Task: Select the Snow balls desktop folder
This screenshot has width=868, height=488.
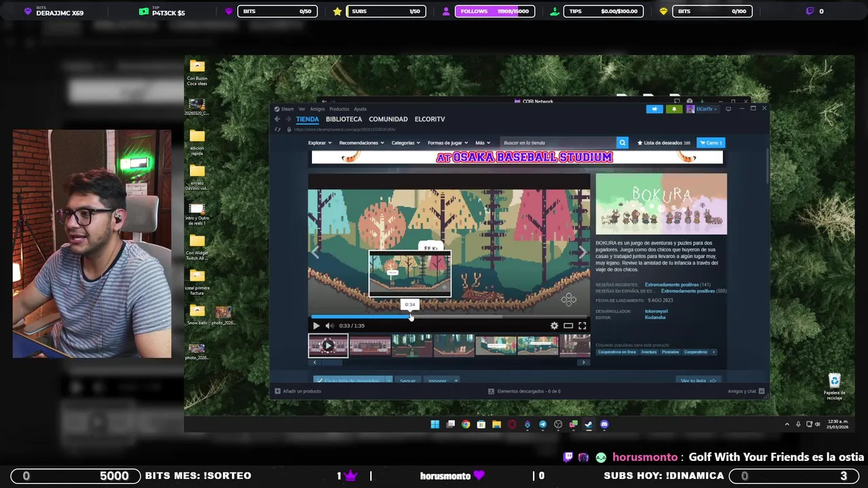Action: click(x=197, y=314)
